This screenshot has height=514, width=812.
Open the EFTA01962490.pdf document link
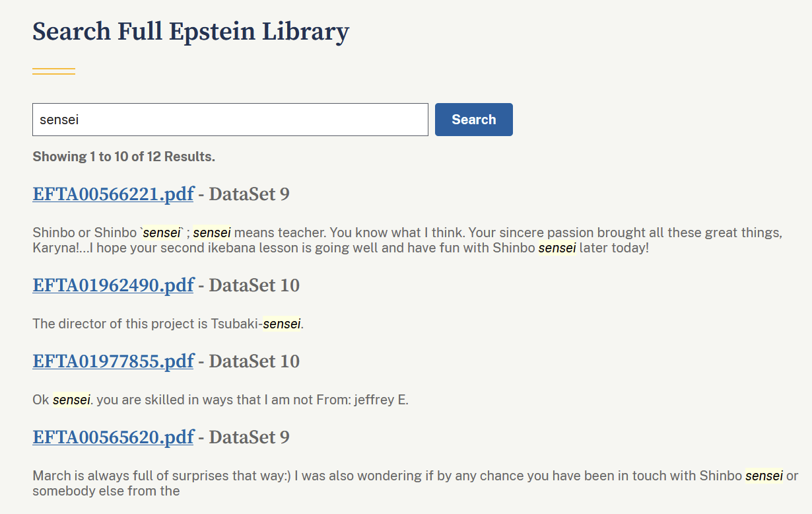coord(113,285)
